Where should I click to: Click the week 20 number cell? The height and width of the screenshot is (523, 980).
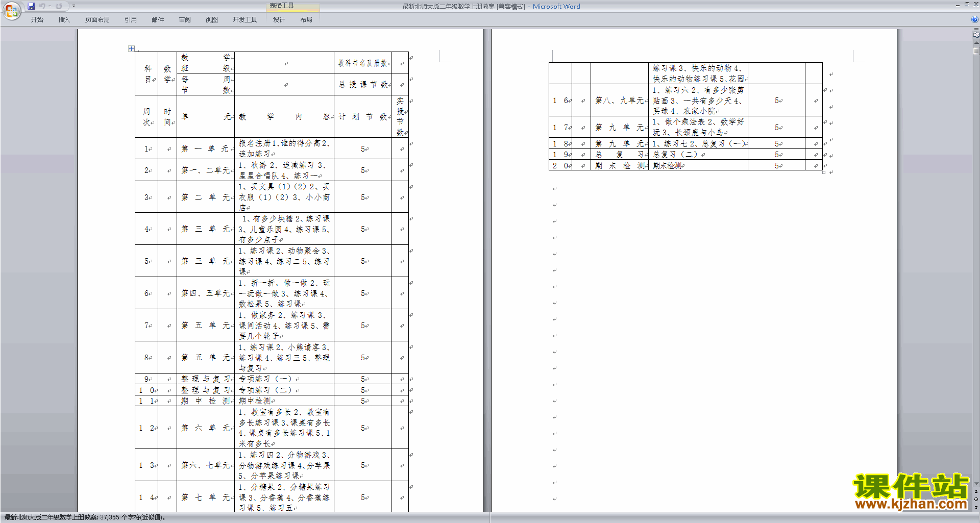560,165
